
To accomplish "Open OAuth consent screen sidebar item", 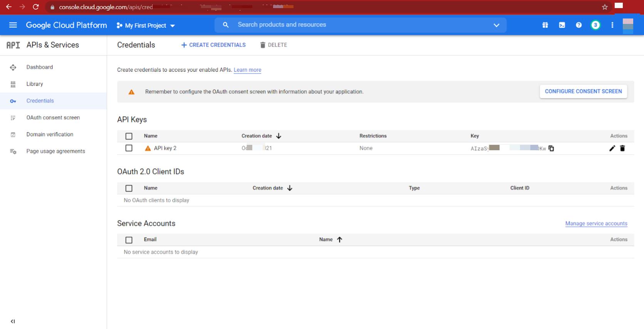I will [53, 117].
